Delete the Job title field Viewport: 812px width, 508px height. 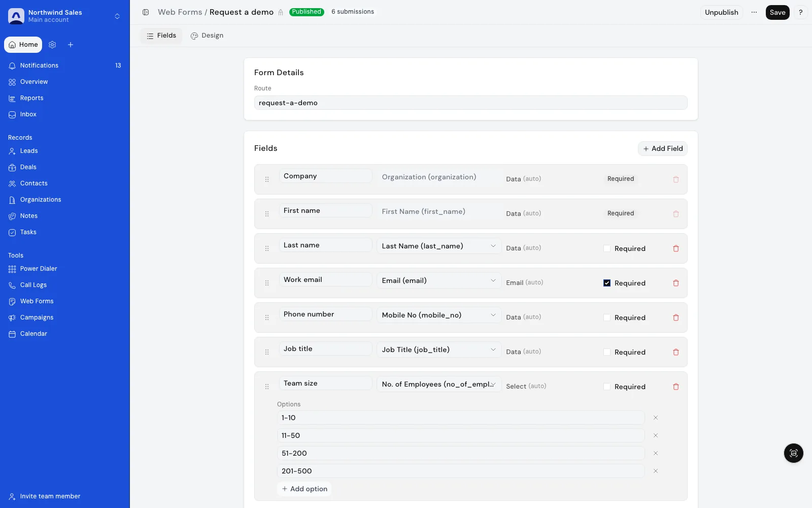click(676, 352)
